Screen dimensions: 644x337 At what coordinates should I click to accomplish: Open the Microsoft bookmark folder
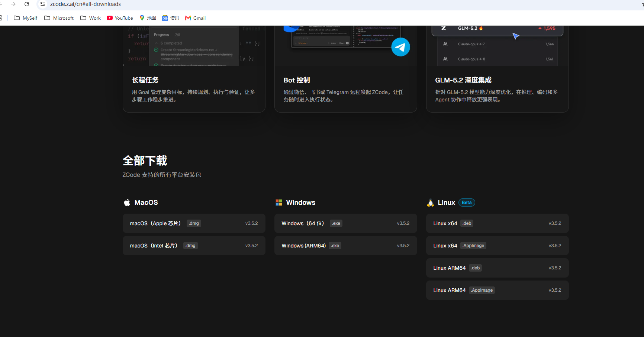click(x=59, y=18)
